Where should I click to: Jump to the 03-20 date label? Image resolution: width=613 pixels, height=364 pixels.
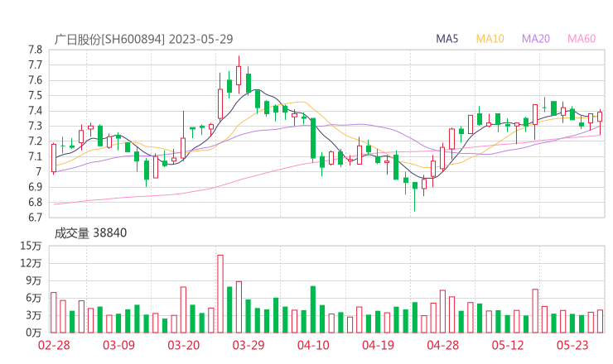[x=184, y=345]
